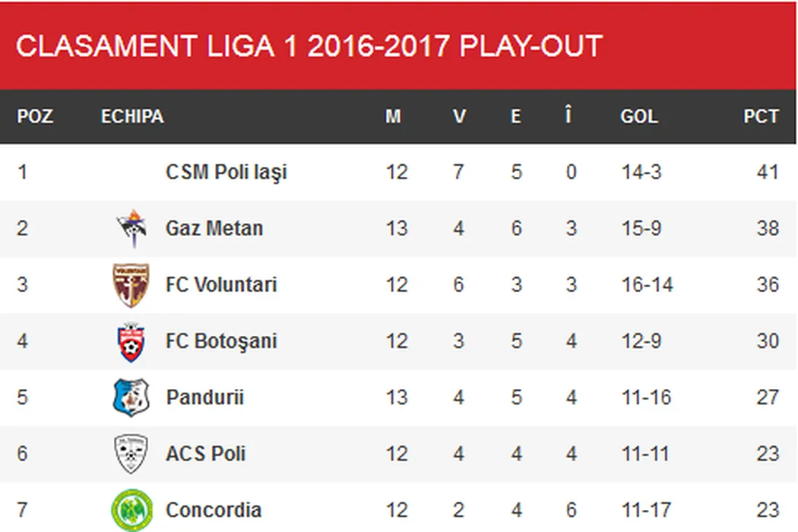Select the FC Voluntari team name

point(221,285)
